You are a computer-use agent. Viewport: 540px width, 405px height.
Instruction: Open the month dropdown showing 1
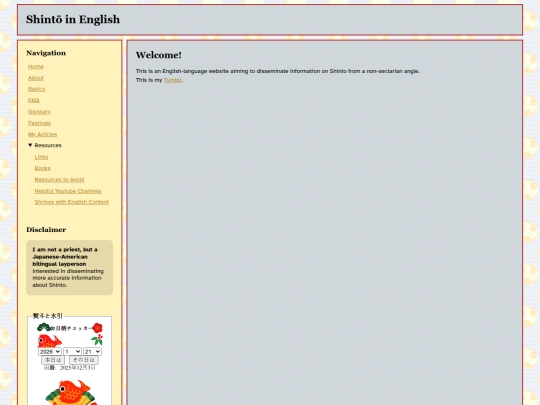(x=72, y=352)
